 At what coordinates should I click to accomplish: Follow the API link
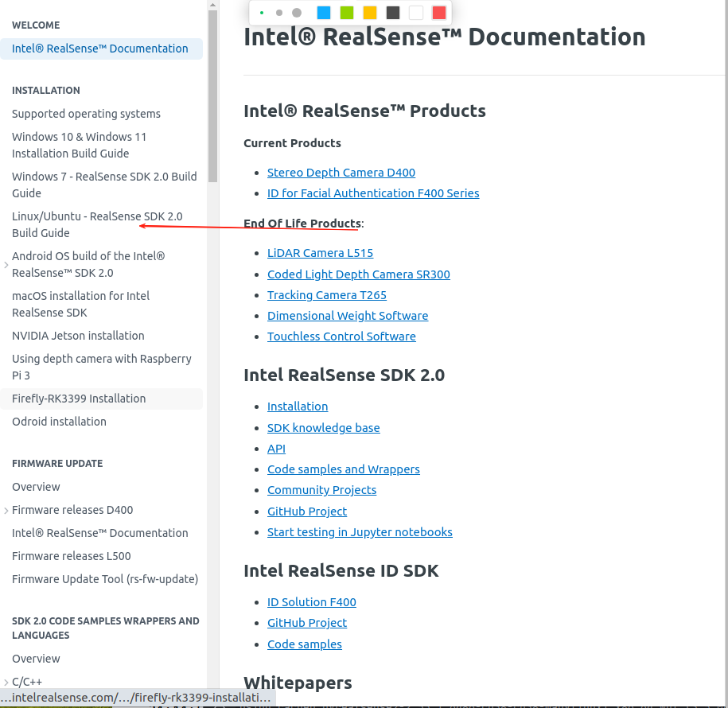[276, 449]
